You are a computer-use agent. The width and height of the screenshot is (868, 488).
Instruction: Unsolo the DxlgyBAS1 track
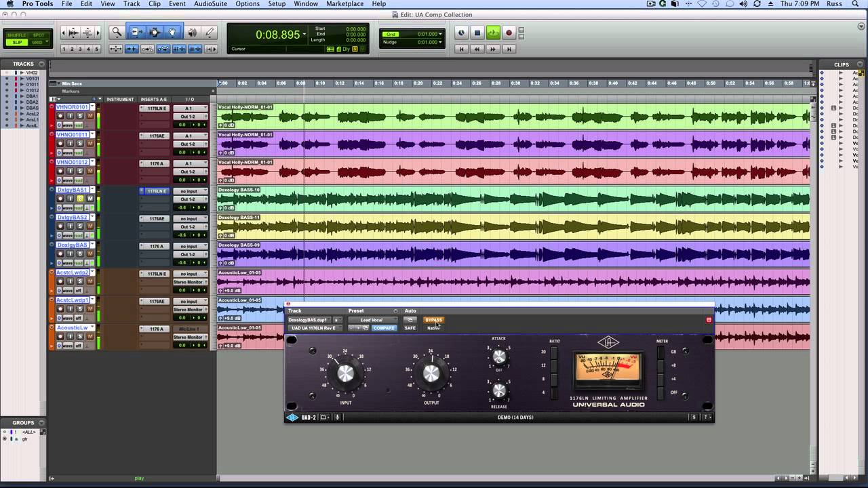click(x=80, y=199)
